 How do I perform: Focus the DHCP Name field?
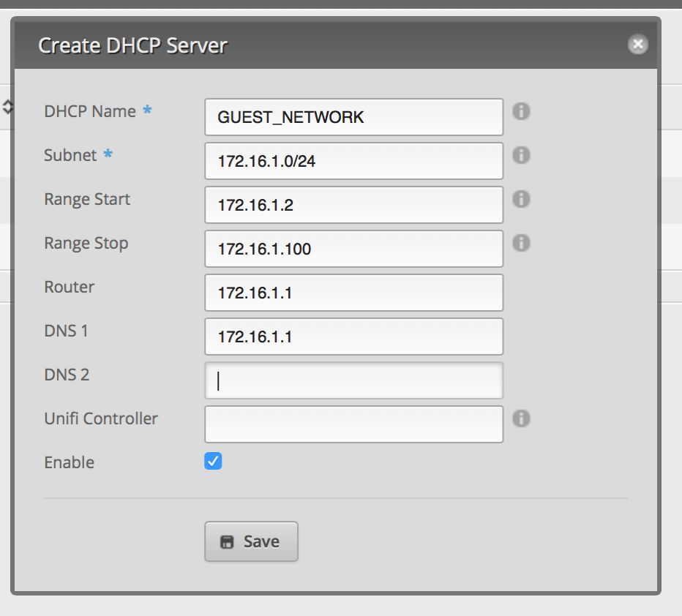[354, 117]
